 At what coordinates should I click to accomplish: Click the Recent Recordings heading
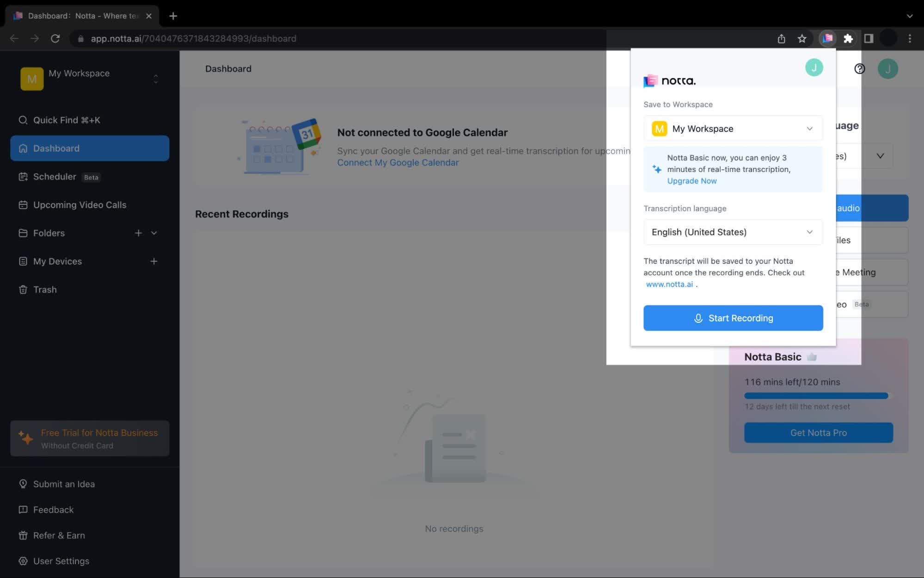point(241,214)
